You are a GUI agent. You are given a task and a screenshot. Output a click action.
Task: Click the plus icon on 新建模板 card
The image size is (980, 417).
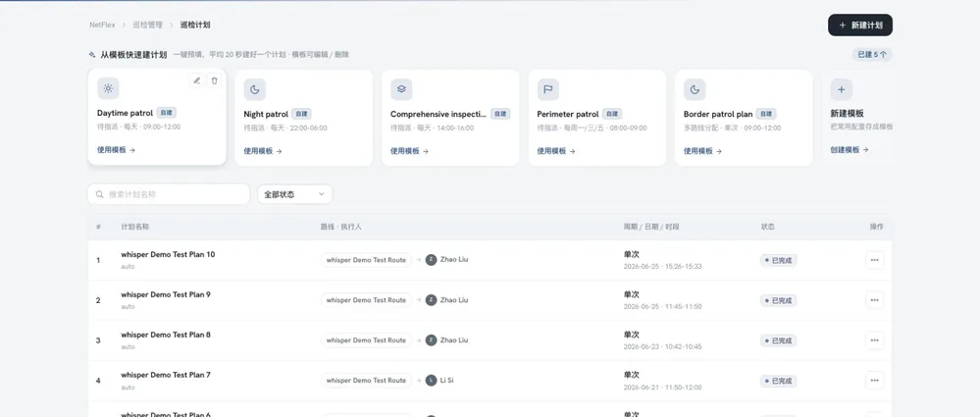[x=842, y=89]
